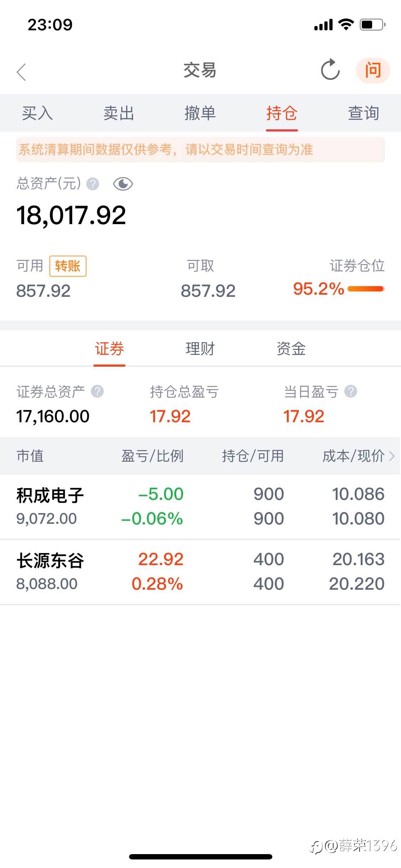Expand 成本/现价 column arrow
The width and height of the screenshot is (401, 868).
(392, 456)
